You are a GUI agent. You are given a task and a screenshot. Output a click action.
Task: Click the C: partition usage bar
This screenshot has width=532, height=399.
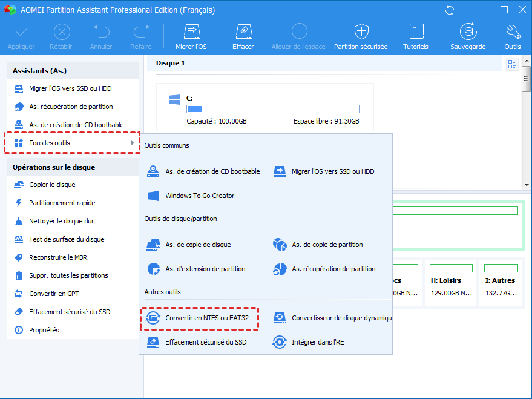[x=273, y=109]
